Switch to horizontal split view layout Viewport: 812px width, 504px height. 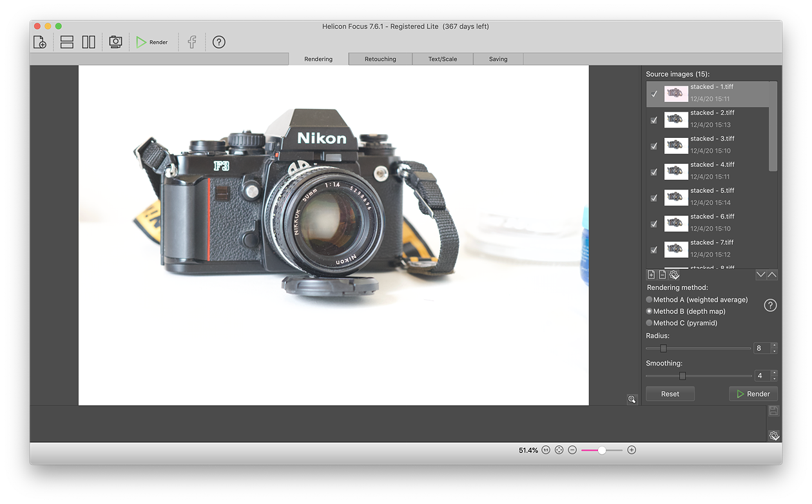(x=67, y=43)
